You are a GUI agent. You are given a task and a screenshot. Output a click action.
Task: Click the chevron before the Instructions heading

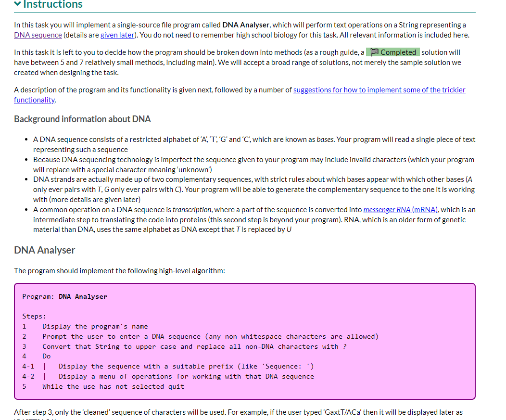pos(17,4)
